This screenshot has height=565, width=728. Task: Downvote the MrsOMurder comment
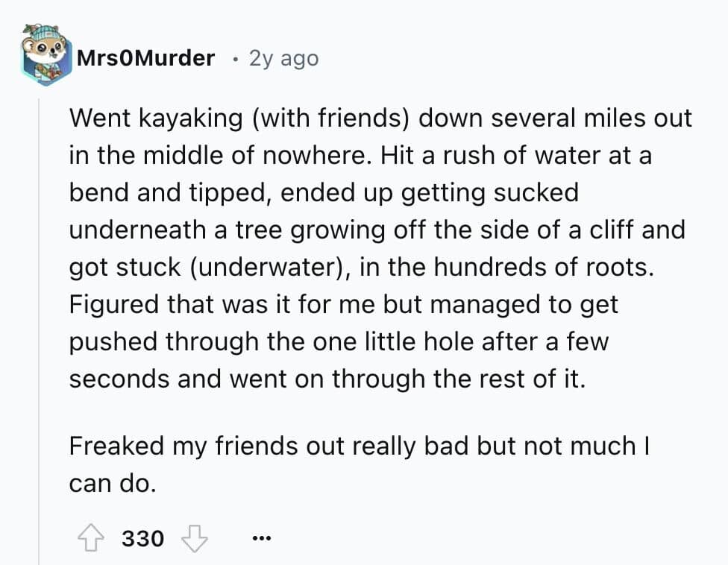point(195,537)
